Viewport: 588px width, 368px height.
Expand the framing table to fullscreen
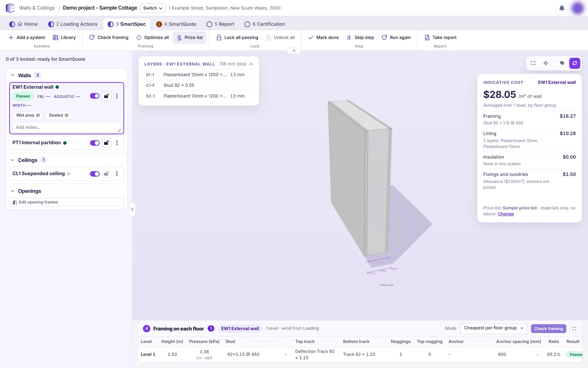tap(574, 329)
